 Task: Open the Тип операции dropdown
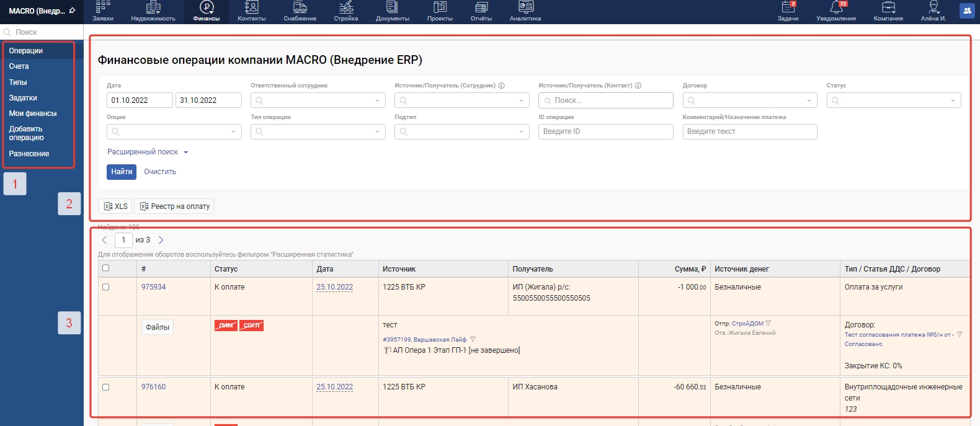point(318,131)
